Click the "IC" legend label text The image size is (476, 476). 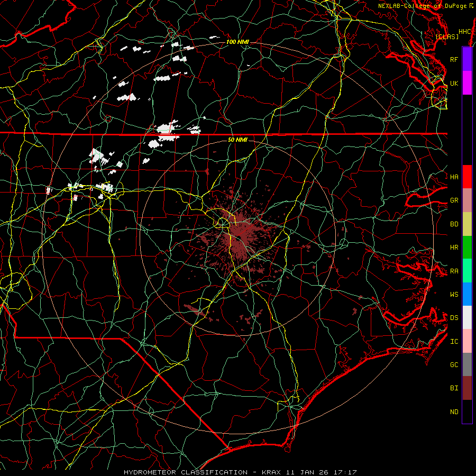pos(454,342)
